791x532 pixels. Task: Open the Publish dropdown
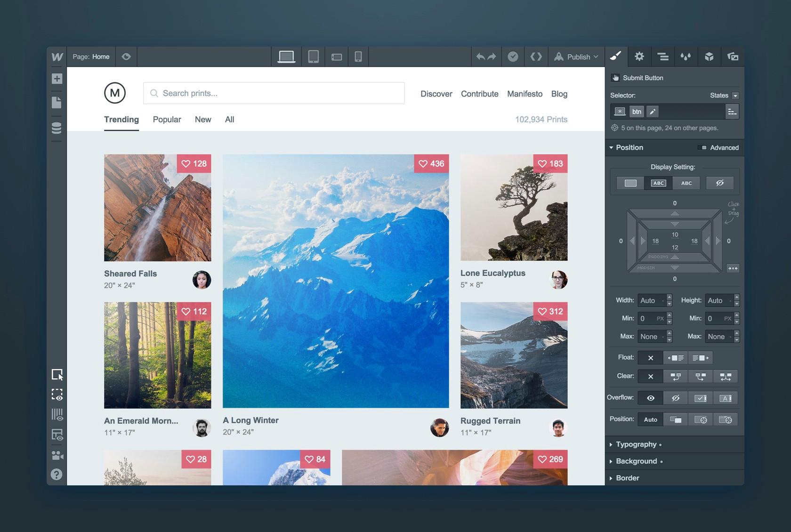click(x=576, y=56)
